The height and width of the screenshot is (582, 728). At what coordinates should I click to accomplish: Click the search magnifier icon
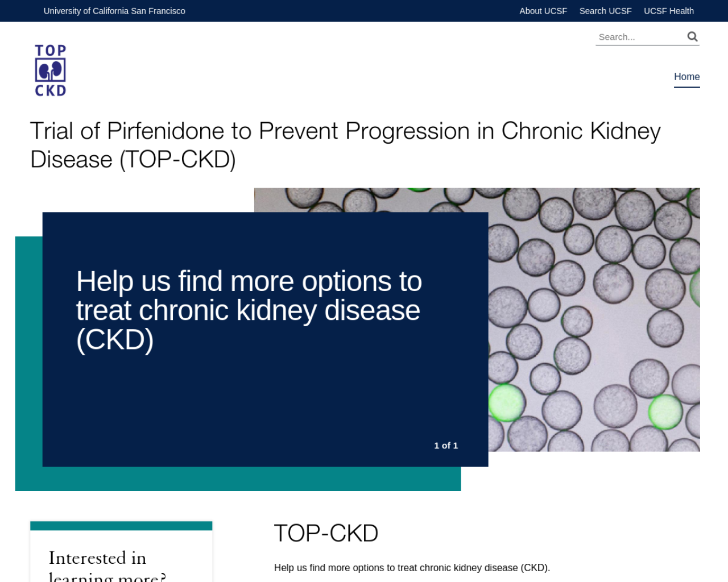(692, 37)
